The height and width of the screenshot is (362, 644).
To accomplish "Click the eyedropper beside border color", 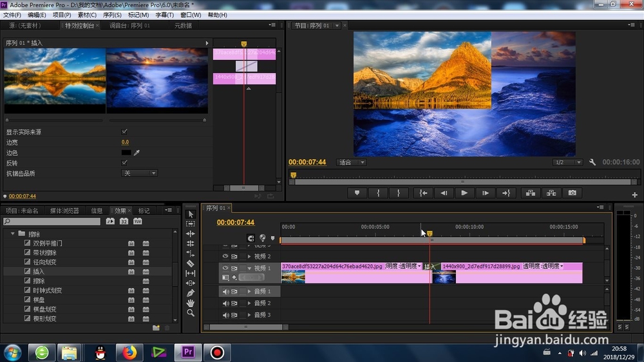I will point(137,153).
